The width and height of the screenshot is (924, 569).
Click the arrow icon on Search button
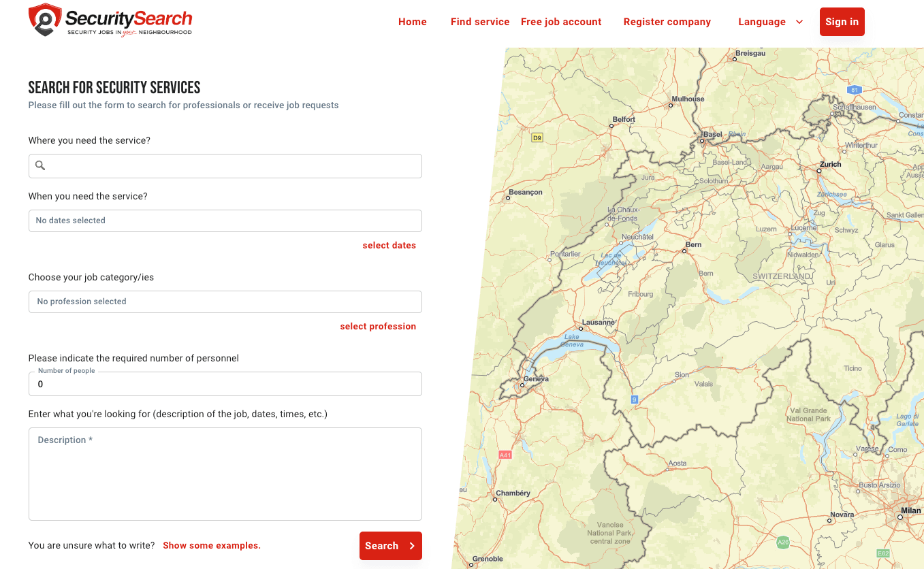(412, 546)
